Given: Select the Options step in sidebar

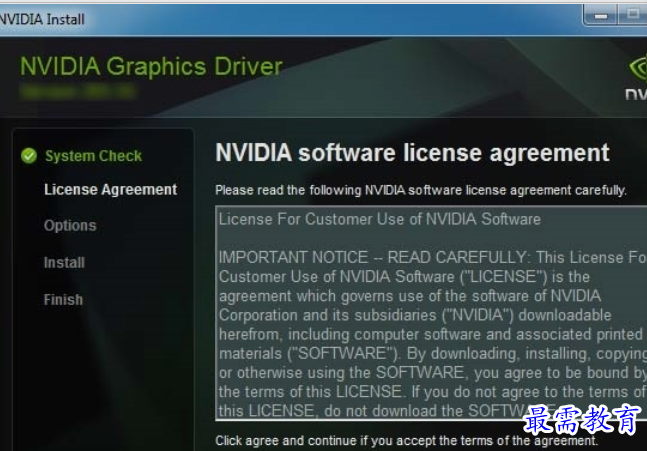Looking at the screenshot, I should coord(70,226).
